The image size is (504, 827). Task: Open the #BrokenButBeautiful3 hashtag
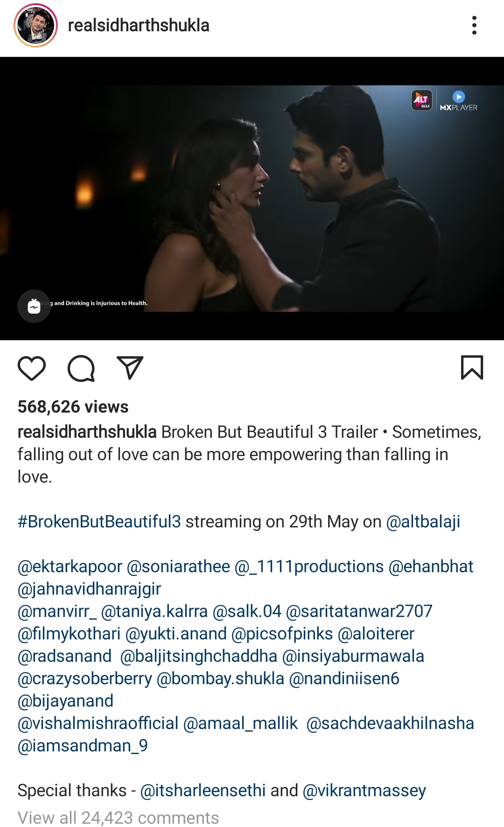click(99, 521)
